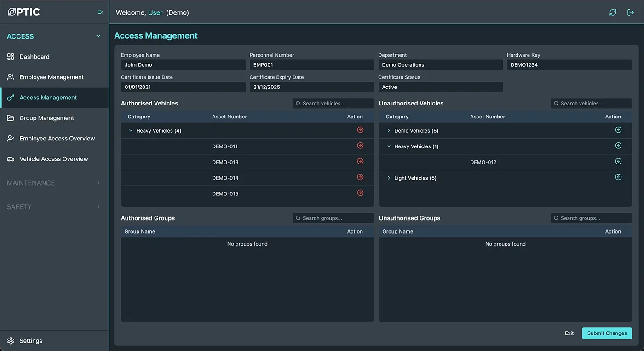Remove DEMO-011 with its red arrow icon
644x351 pixels.
coord(360,146)
